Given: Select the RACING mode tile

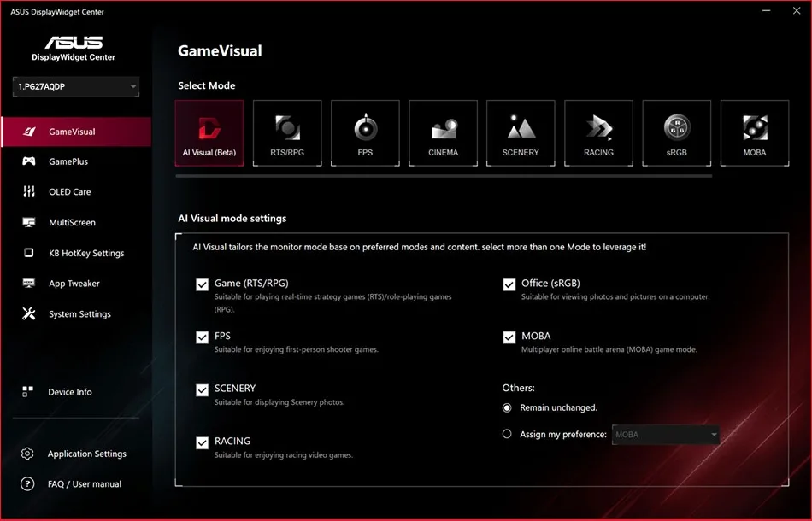Looking at the screenshot, I should pos(598,133).
